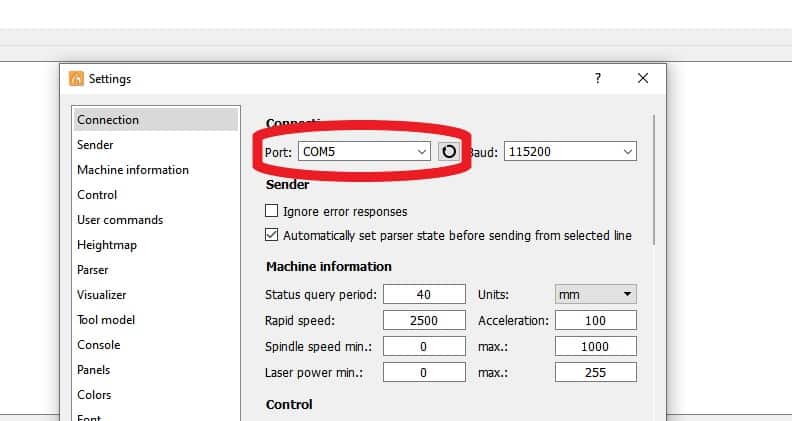Click the Settings window app icon
Screen dimensions: 792x421
[x=76, y=78]
